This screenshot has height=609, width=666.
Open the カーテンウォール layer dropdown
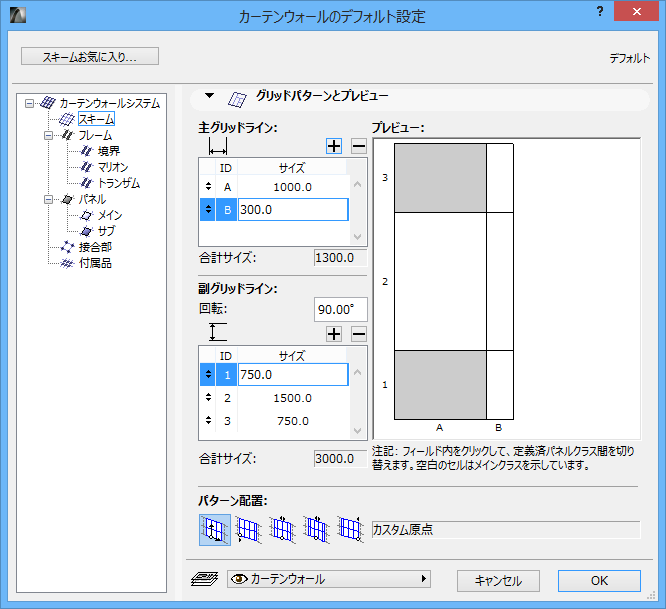(329, 579)
